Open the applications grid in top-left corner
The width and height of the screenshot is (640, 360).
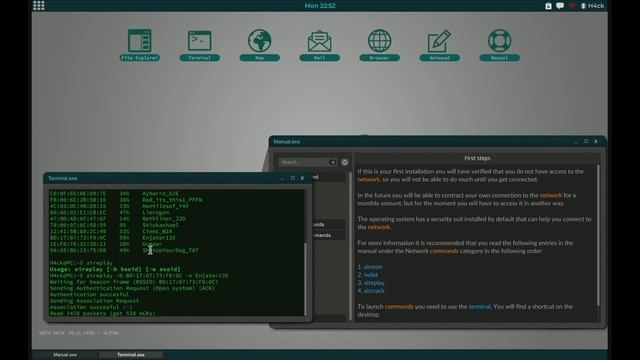tap(39, 5)
